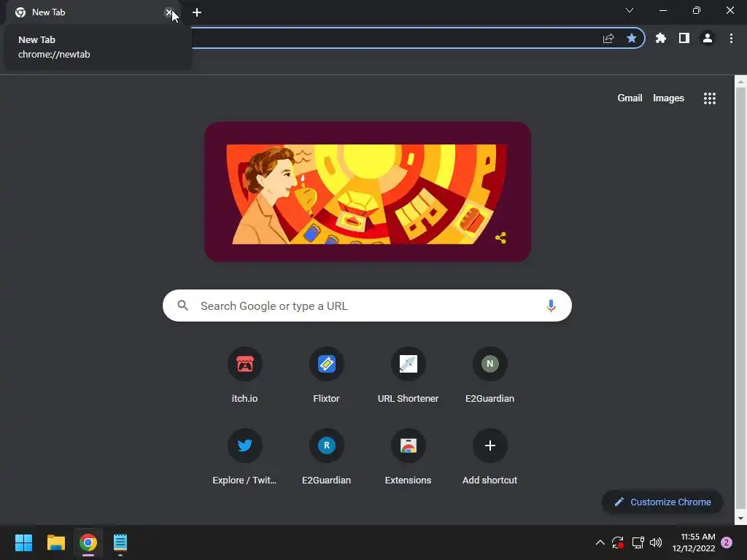Open File Explorer from taskbar
747x560 pixels.
point(55,542)
